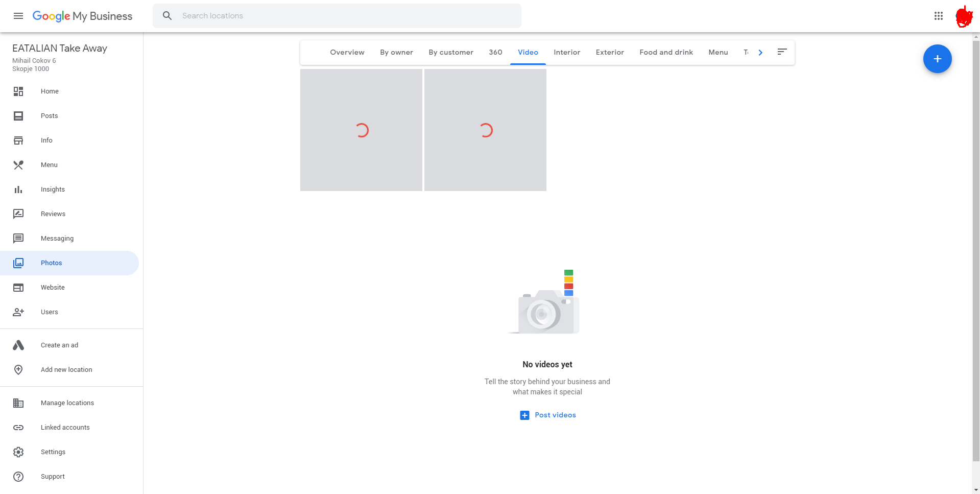Click the Settings gear icon

pyautogui.click(x=18, y=452)
